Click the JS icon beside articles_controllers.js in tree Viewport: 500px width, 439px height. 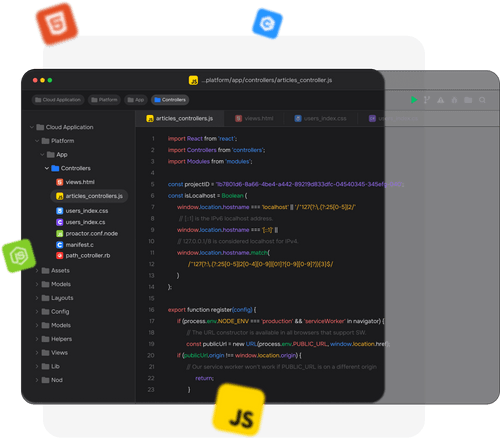(x=60, y=196)
